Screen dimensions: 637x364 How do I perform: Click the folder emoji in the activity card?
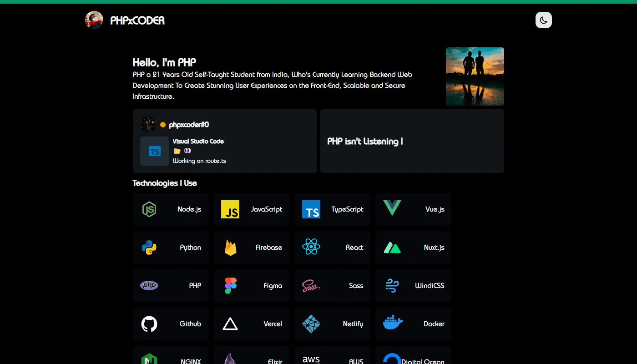click(177, 151)
